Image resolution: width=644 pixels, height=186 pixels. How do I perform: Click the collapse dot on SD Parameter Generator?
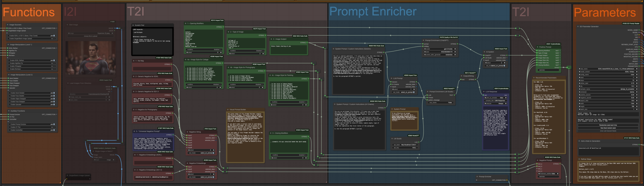coord(578,27)
